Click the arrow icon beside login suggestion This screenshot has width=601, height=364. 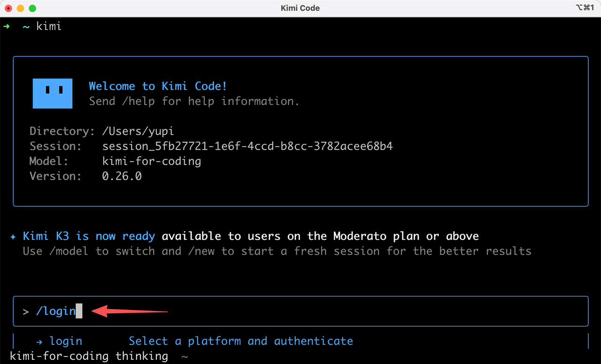click(x=39, y=341)
